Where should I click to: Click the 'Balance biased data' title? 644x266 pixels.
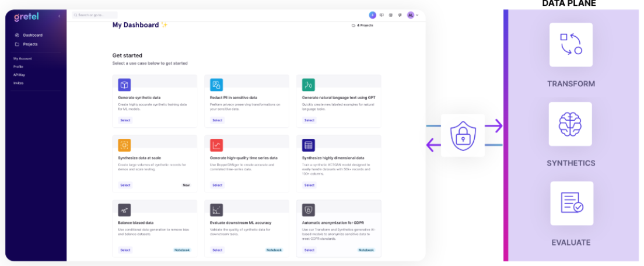click(x=135, y=222)
